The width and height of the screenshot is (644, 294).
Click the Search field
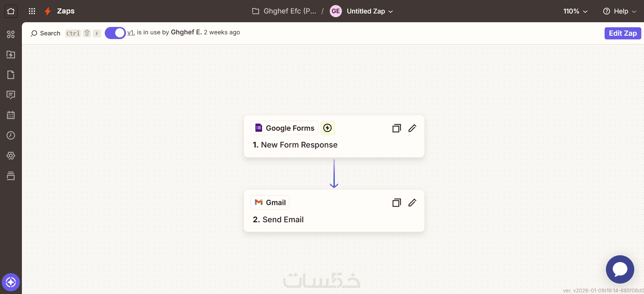click(x=46, y=33)
